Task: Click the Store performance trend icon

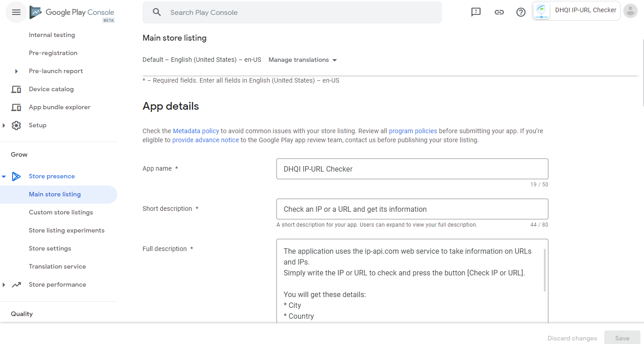Action: point(16,284)
